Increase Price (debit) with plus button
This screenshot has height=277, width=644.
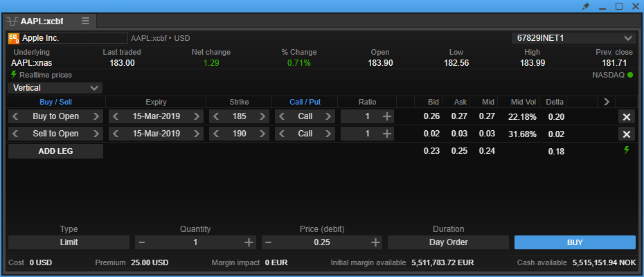coord(375,242)
